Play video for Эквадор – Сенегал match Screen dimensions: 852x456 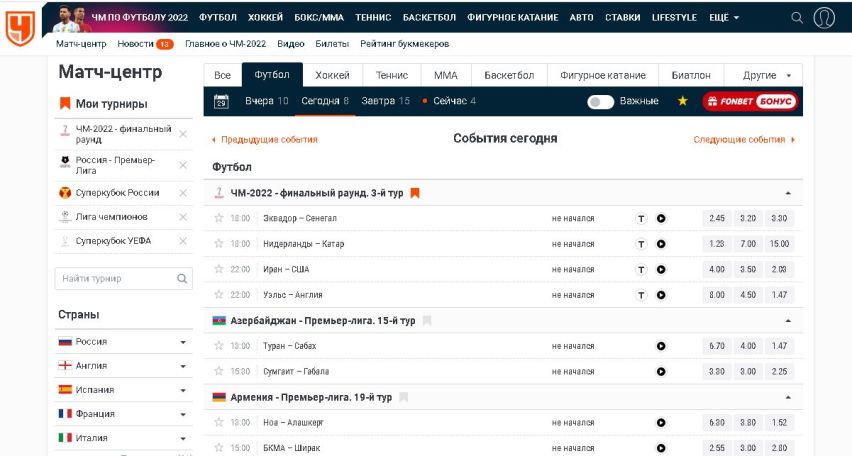tap(661, 218)
